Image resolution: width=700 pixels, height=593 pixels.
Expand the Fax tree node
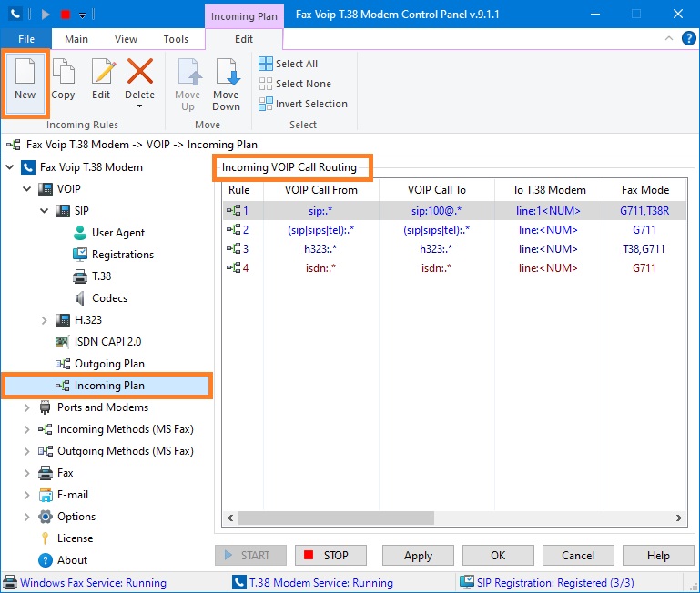[26, 473]
